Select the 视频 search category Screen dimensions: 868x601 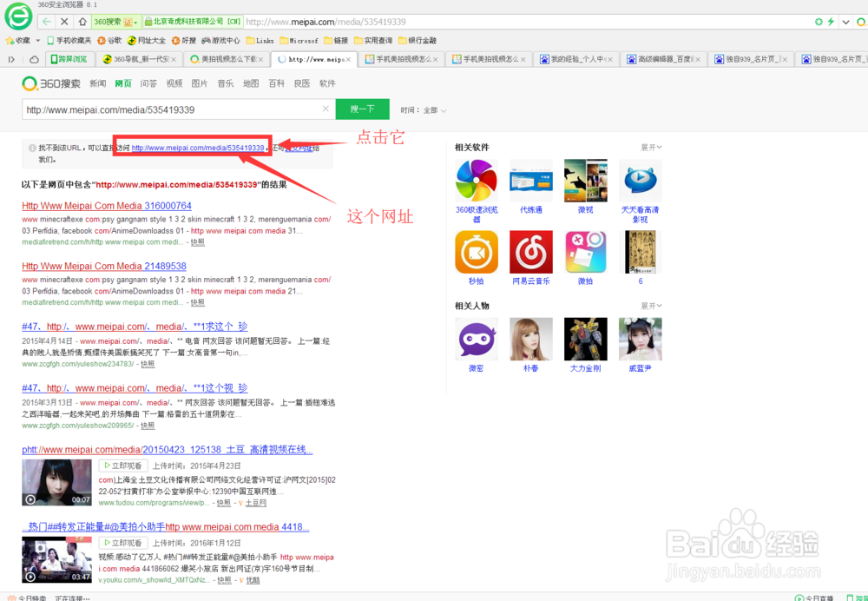[174, 83]
